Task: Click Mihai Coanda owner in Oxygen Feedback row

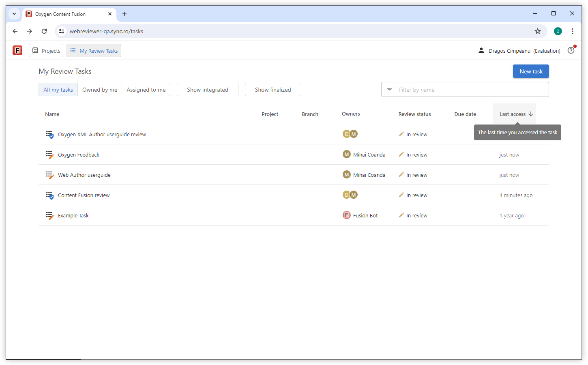Action: tap(369, 155)
